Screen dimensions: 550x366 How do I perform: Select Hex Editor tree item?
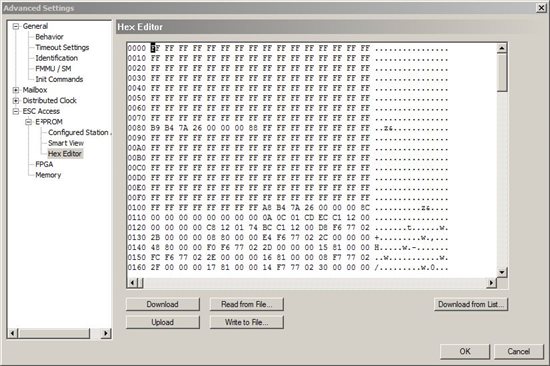pos(65,154)
